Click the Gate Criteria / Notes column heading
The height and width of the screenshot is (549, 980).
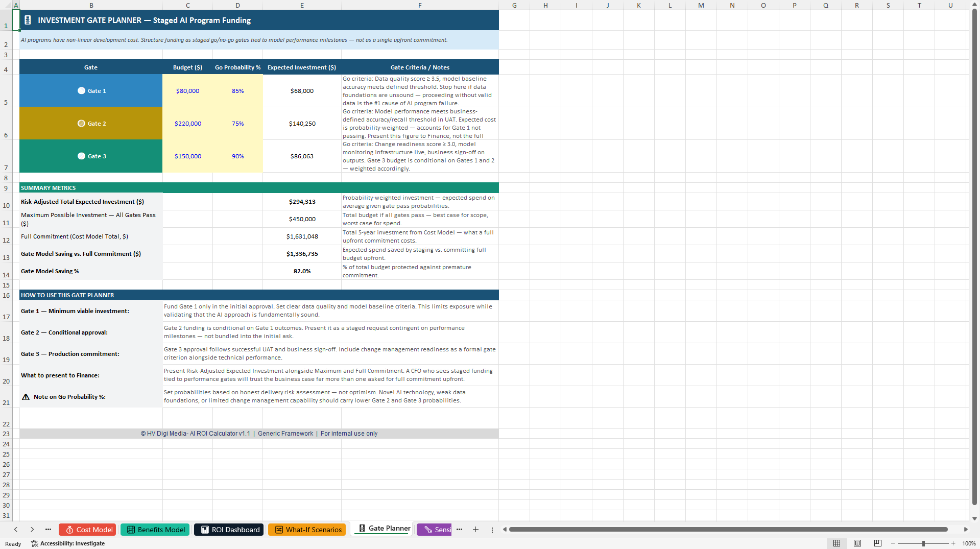(x=420, y=67)
